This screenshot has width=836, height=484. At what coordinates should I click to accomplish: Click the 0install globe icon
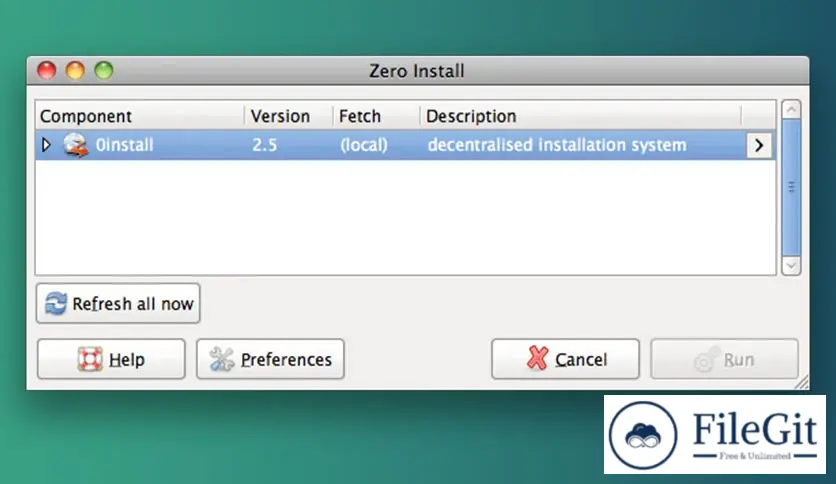[76, 145]
